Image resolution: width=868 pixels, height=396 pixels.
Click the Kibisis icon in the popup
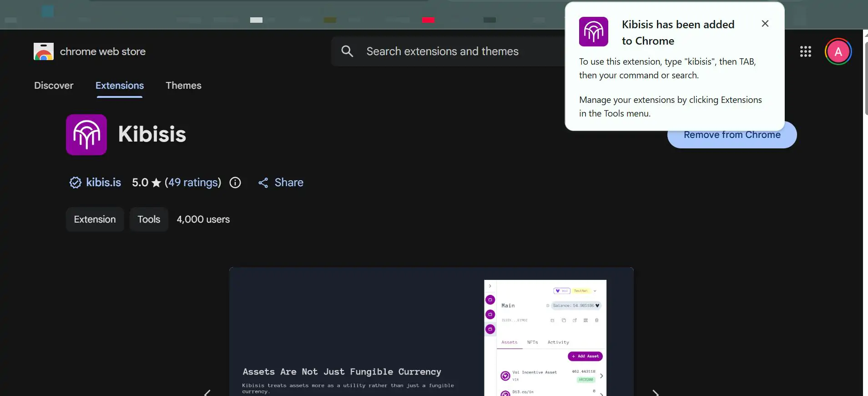pos(594,32)
